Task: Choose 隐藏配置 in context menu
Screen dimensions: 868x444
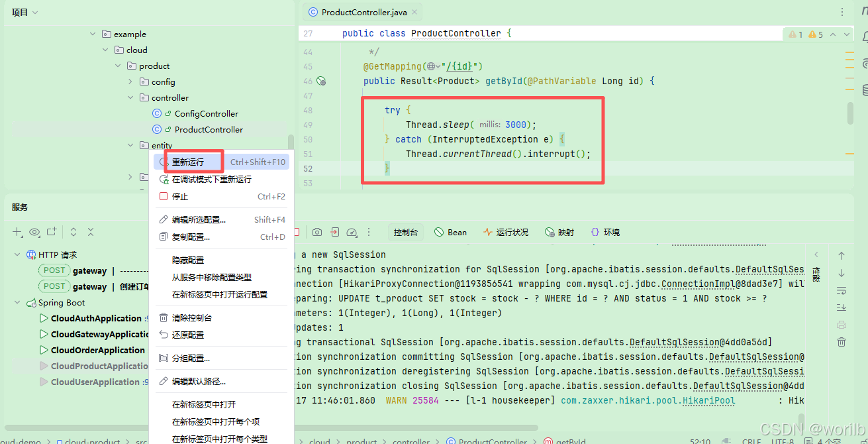Action: 221,260
